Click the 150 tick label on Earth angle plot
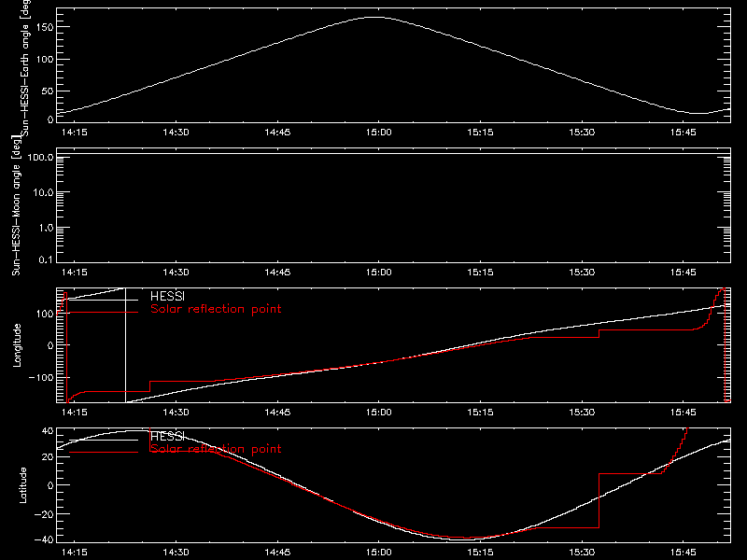This screenshot has height=560, width=747. (45, 27)
